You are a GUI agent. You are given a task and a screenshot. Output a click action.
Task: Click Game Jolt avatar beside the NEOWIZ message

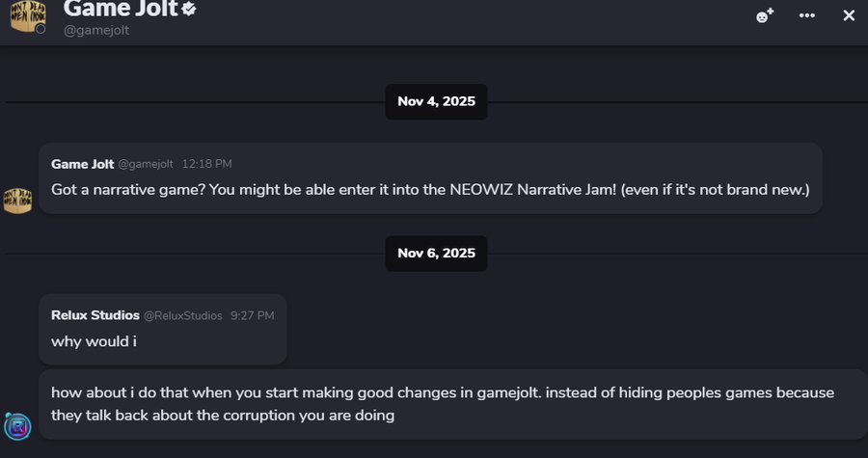click(18, 201)
